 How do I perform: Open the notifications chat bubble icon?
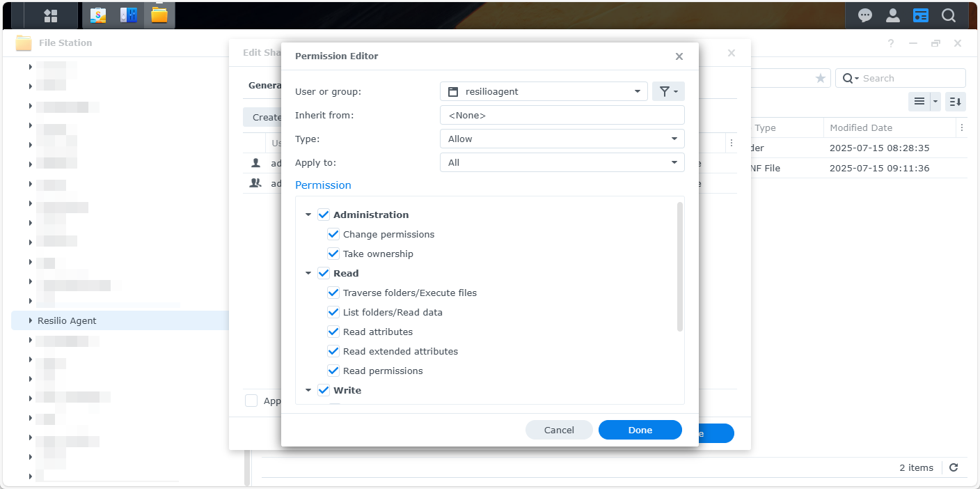[865, 15]
